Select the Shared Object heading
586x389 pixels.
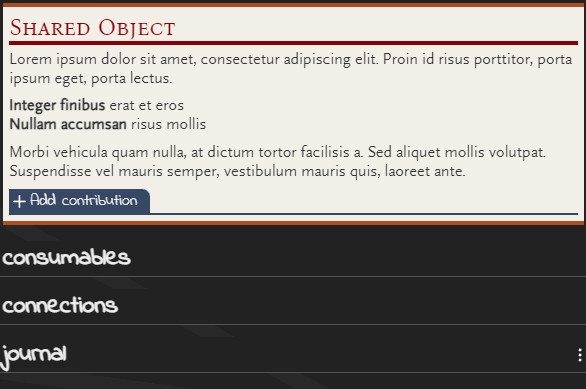tap(92, 28)
